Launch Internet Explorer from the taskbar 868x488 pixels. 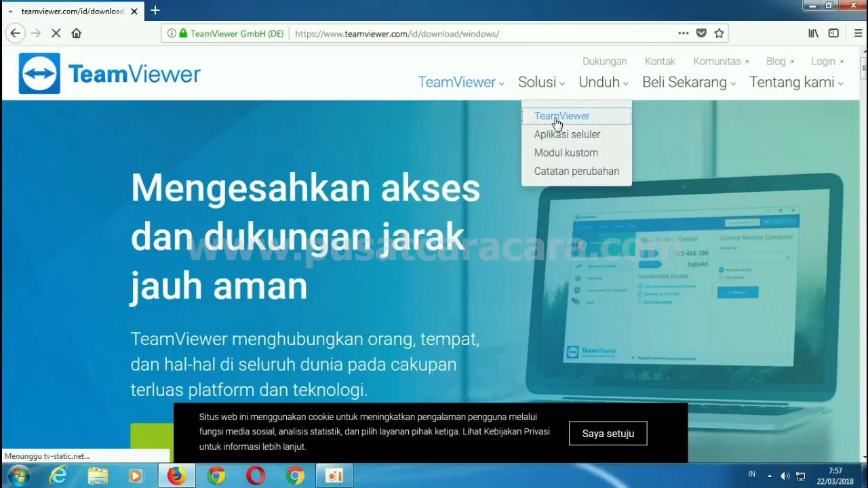pyautogui.click(x=58, y=476)
